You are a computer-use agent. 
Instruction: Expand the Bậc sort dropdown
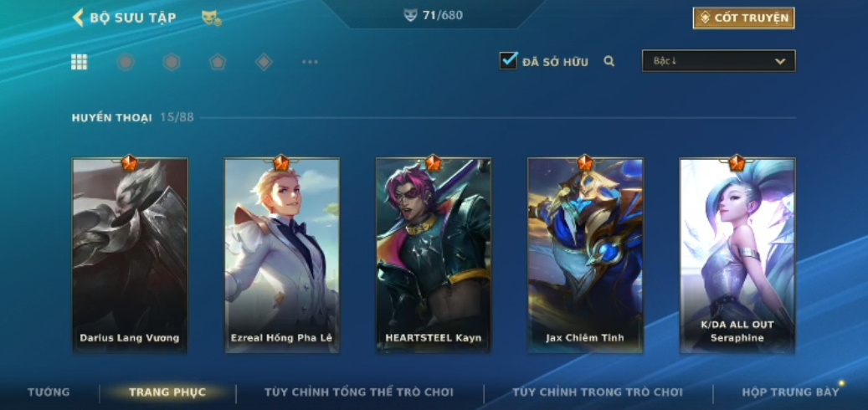[x=718, y=61]
